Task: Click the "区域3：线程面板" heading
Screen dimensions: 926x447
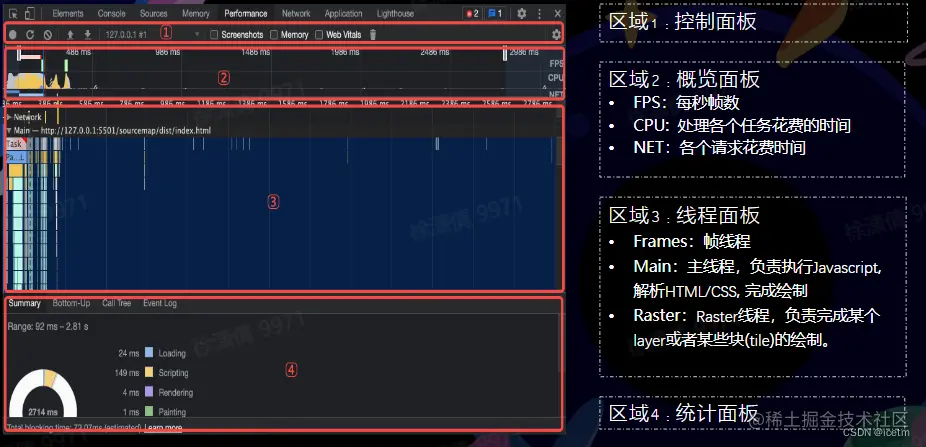Action: click(x=684, y=216)
